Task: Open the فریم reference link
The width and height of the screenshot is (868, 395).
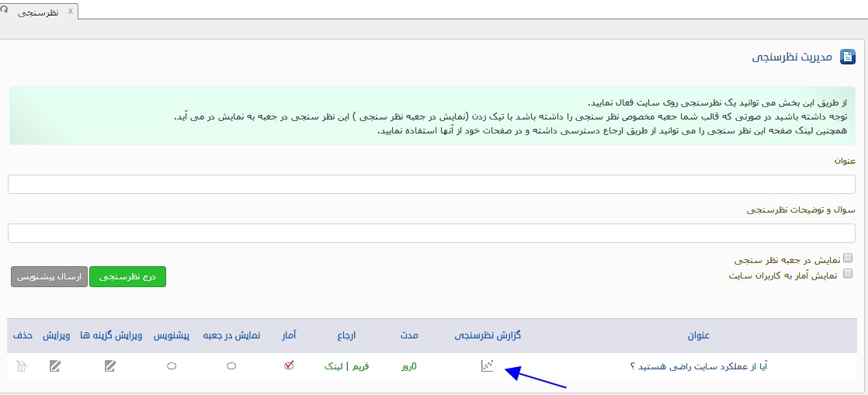Action: (359, 366)
